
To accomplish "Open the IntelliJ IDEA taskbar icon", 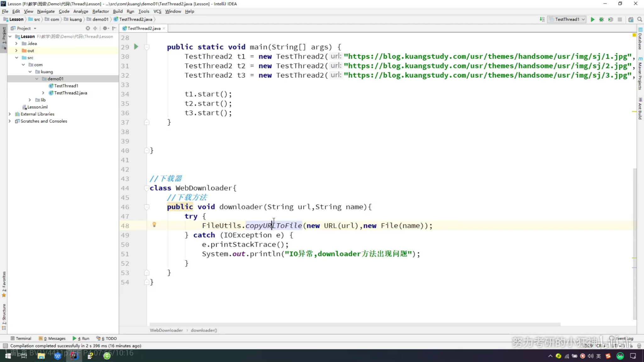I will (74, 356).
